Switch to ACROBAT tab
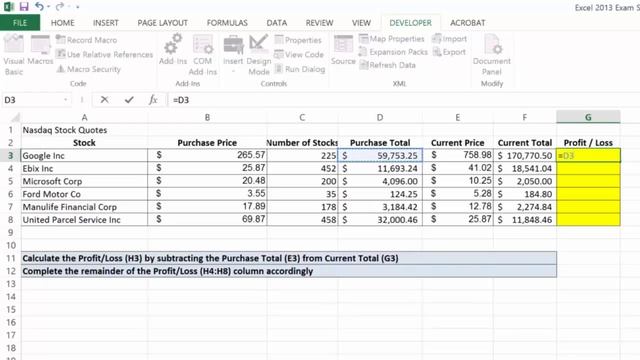The image size is (640, 360). [468, 23]
